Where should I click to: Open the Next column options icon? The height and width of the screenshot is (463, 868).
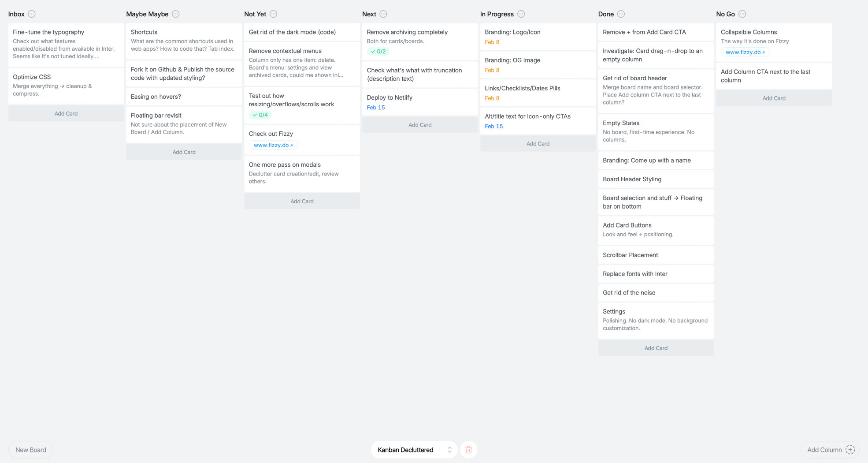[x=383, y=14]
